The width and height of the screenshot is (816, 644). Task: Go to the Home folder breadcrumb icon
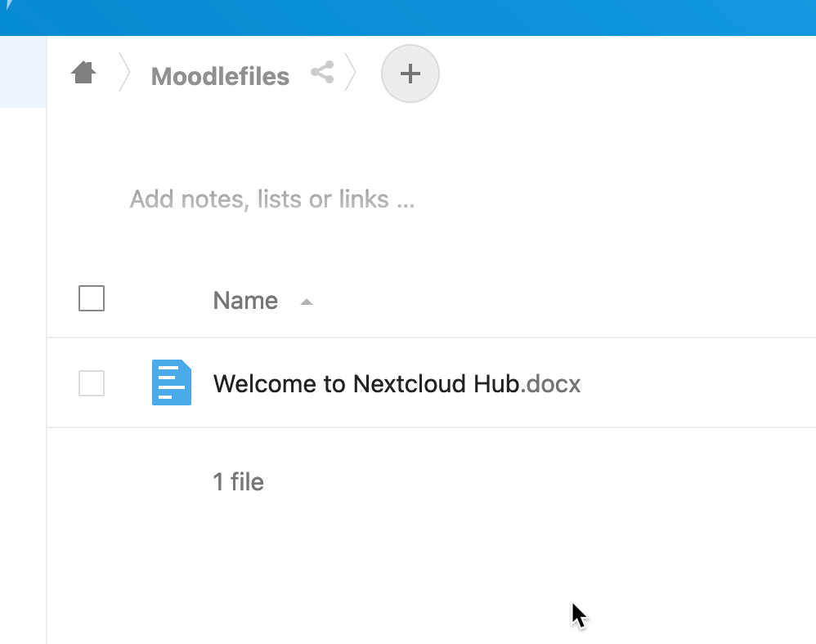click(x=83, y=73)
